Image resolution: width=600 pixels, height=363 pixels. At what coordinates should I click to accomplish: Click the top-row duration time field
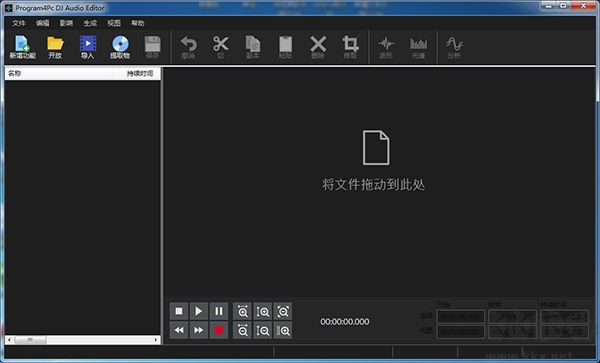[x=564, y=317]
